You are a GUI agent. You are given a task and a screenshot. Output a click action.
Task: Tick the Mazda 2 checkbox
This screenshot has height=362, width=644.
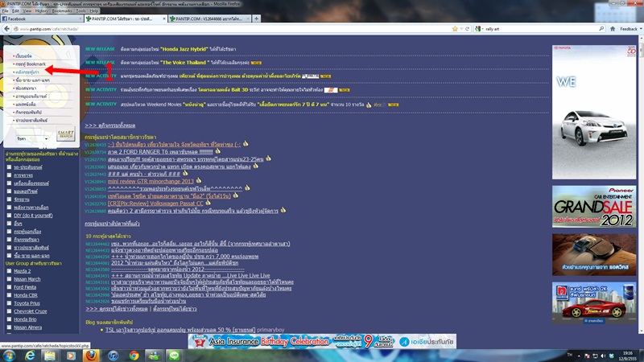(9, 271)
